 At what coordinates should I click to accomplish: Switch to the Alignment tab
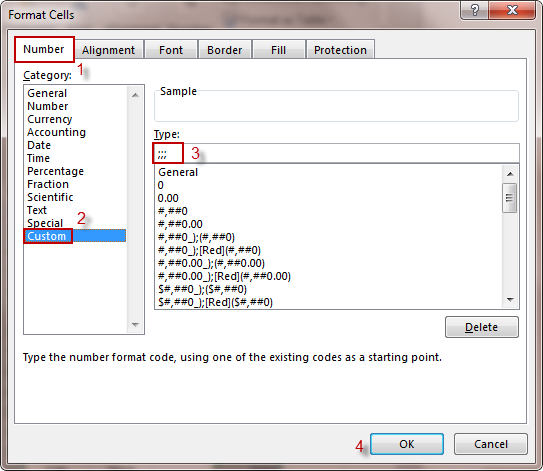point(108,50)
